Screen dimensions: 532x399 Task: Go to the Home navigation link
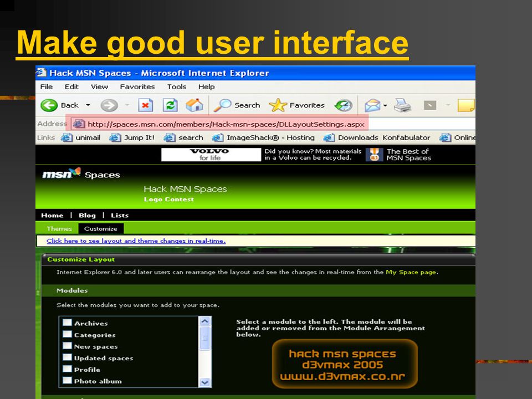coord(52,216)
